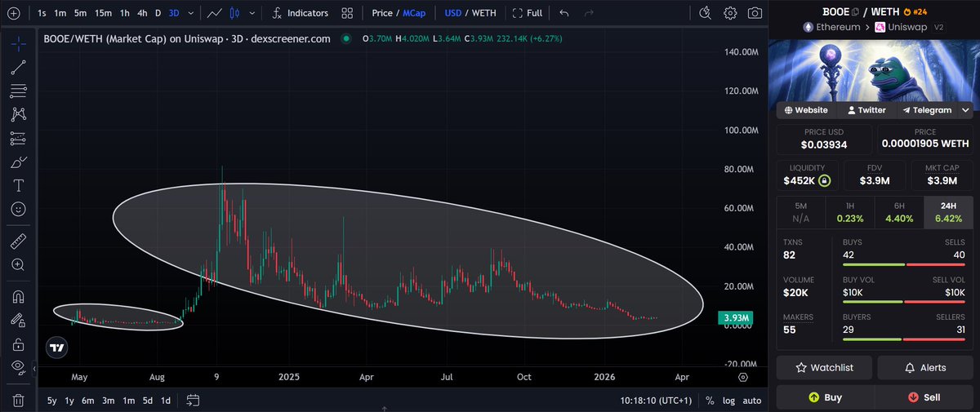Add BOOE to Watchlist
980x412 pixels.
[x=824, y=367]
